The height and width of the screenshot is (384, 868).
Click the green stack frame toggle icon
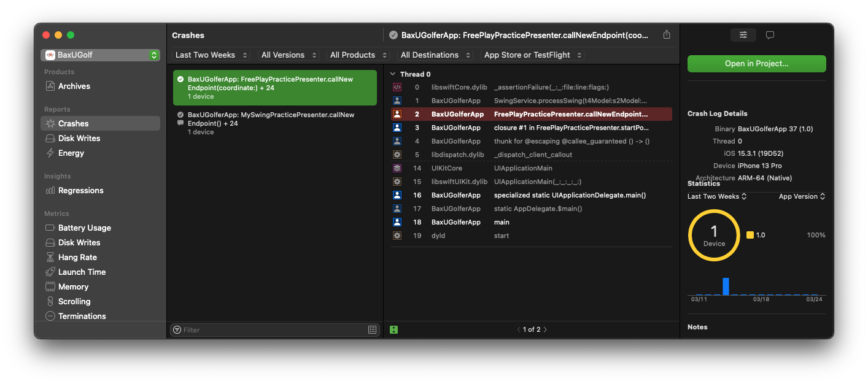[x=394, y=329]
